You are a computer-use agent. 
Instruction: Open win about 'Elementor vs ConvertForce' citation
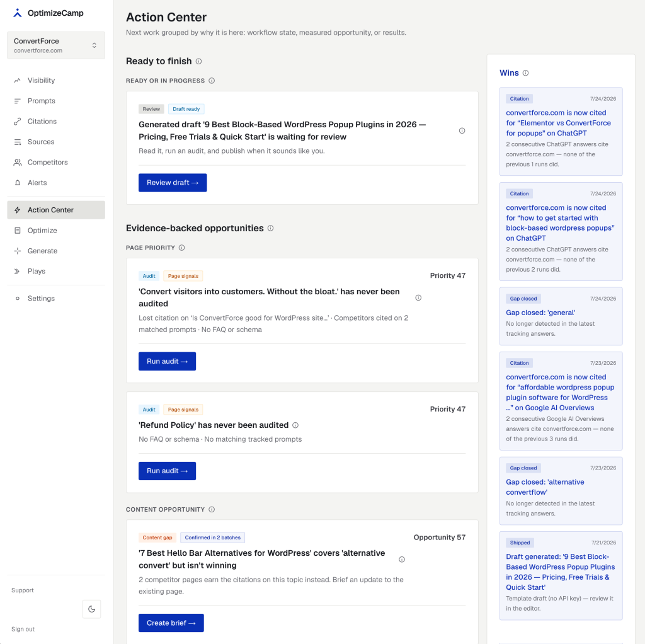point(561,132)
